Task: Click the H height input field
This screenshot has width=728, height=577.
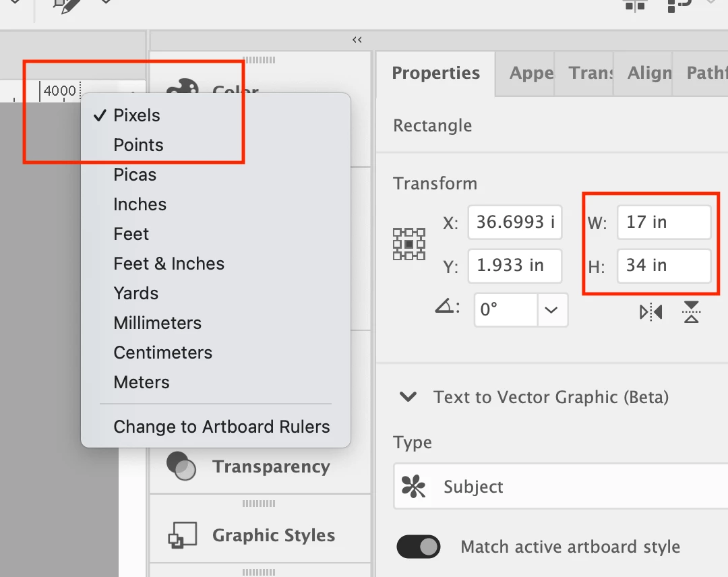Action: coord(663,266)
